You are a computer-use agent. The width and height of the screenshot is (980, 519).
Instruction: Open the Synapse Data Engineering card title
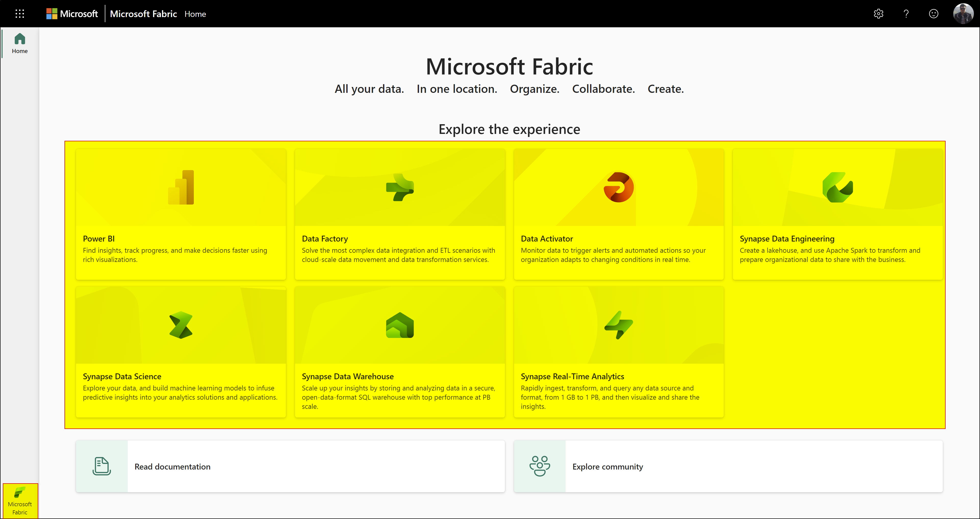pos(787,238)
